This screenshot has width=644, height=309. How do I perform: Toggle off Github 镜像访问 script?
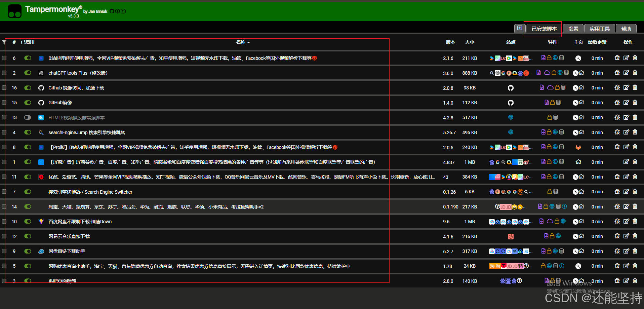click(x=28, y=88)
